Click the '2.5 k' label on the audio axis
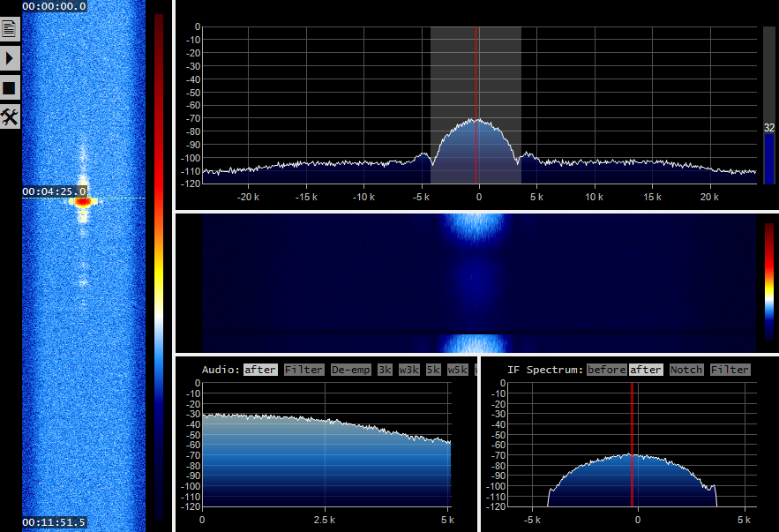779x532 pixels. pos(325,520)
